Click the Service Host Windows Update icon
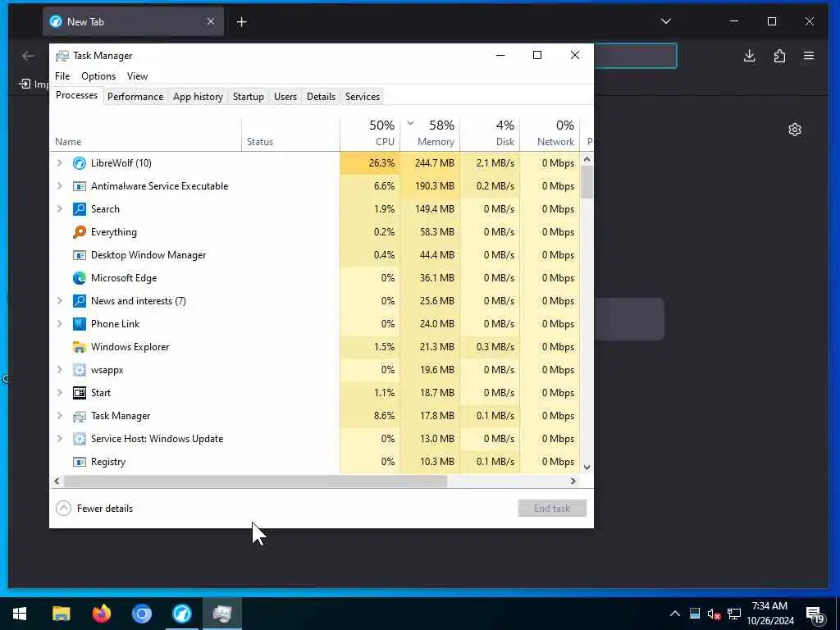The height and width of the screenshot is (630, 840). pos(80,439)
